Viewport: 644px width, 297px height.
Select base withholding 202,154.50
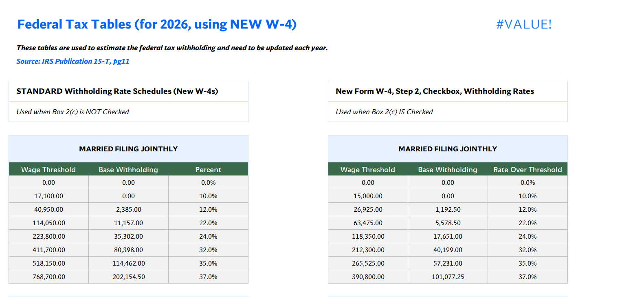pyautogui.click(x=129, y=277)
